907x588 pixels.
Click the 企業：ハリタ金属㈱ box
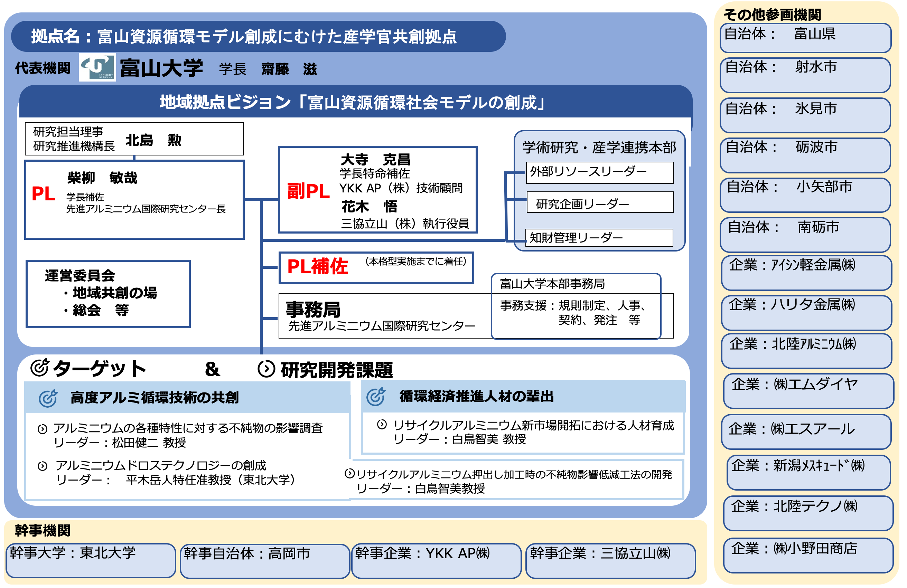pyautogui.click(x=806, y=312)
